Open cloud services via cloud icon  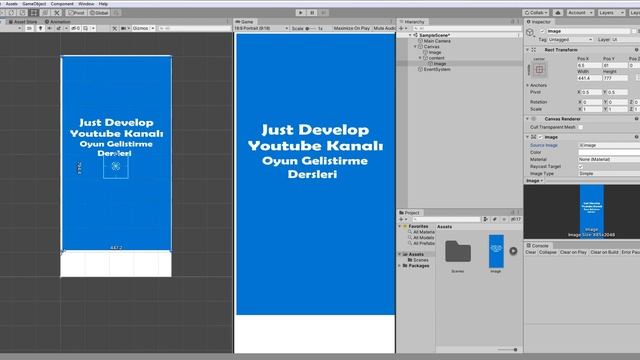[558, 13]
